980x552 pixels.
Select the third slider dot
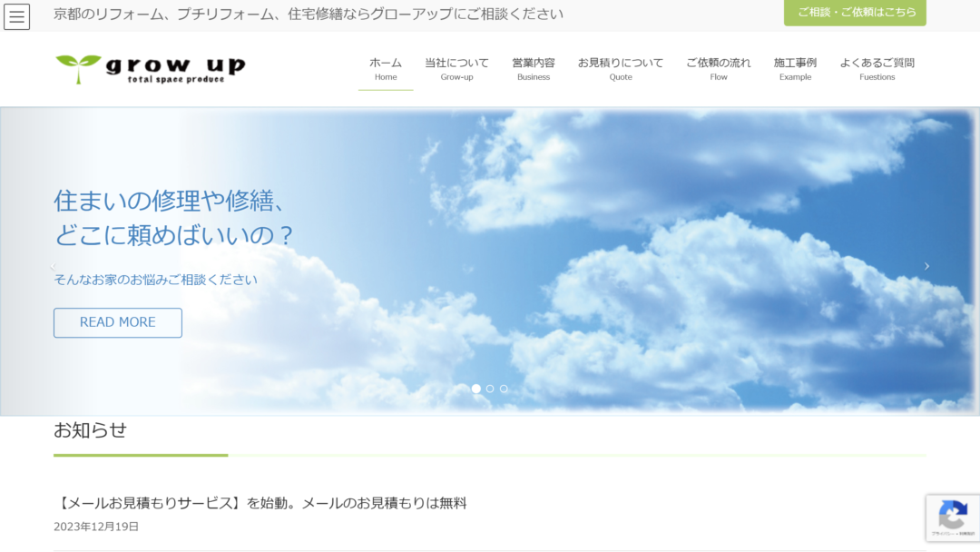tap(504, 389)
